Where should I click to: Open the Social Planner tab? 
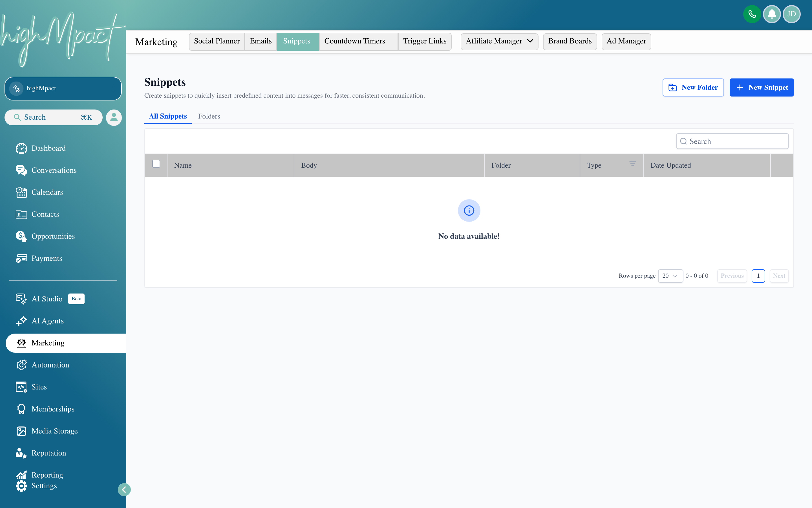217,41
